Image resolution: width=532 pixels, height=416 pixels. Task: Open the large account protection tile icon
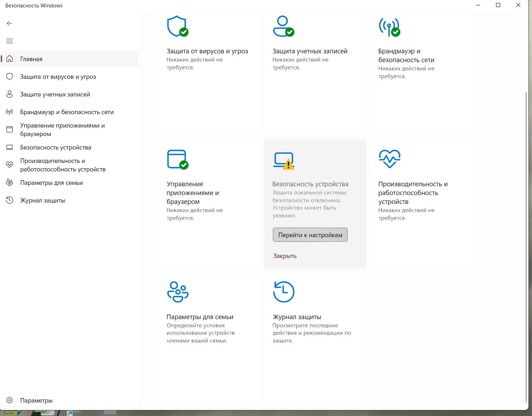283,26
